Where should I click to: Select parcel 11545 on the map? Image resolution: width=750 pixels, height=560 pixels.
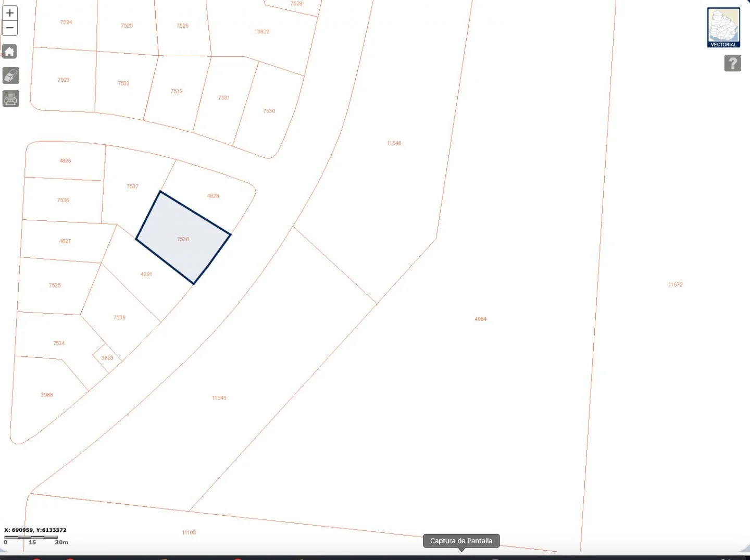pos(219,398)
